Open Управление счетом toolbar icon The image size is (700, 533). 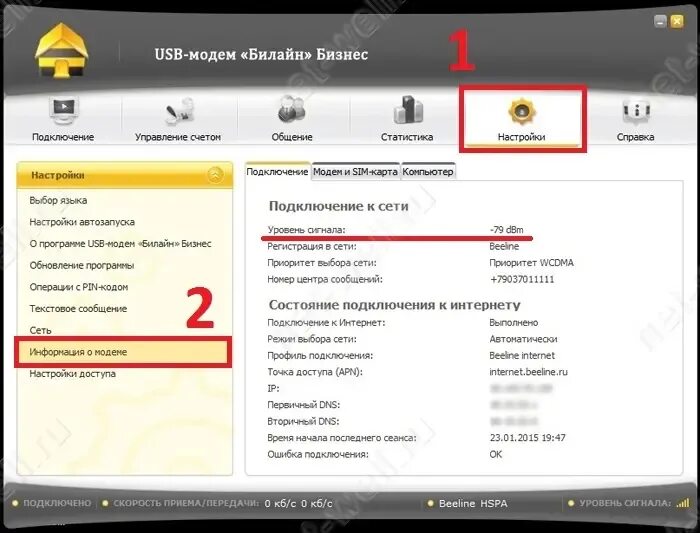178,111
